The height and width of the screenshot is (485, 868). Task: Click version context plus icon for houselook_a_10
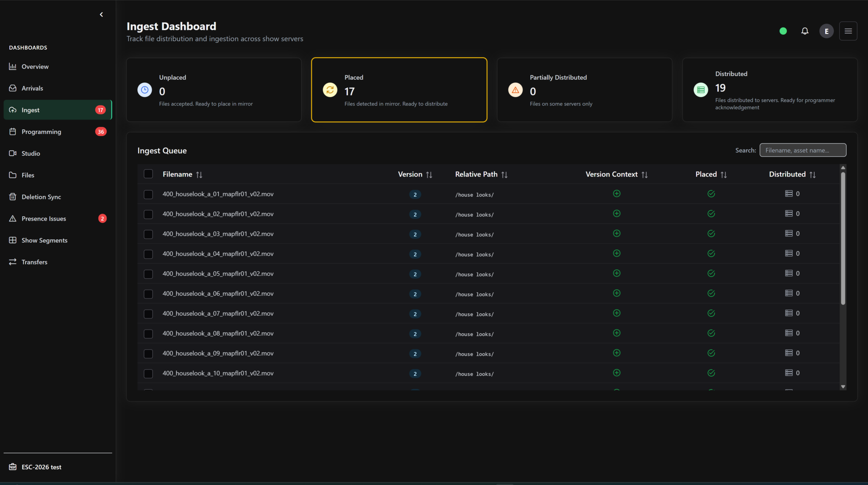click(617, 373)
